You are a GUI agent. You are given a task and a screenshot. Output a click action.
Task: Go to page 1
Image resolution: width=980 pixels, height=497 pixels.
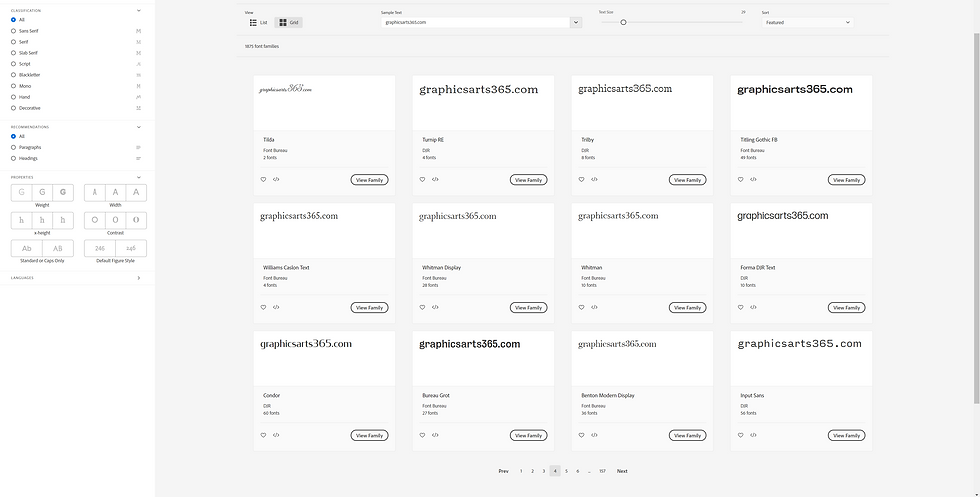click(521, 471)
